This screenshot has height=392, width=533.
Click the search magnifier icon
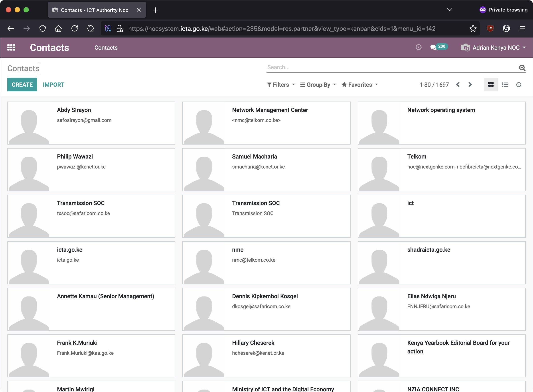click(522, 68)
